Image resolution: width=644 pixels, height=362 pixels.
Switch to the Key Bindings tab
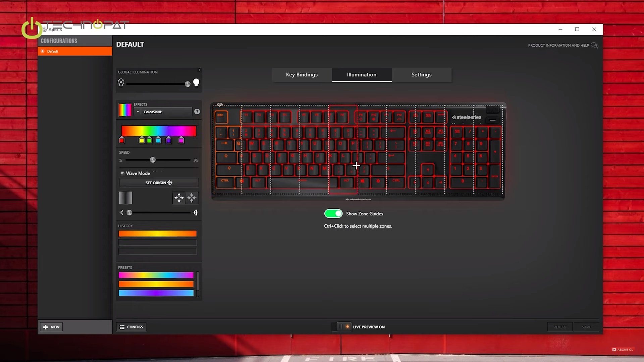click(302, 74)
